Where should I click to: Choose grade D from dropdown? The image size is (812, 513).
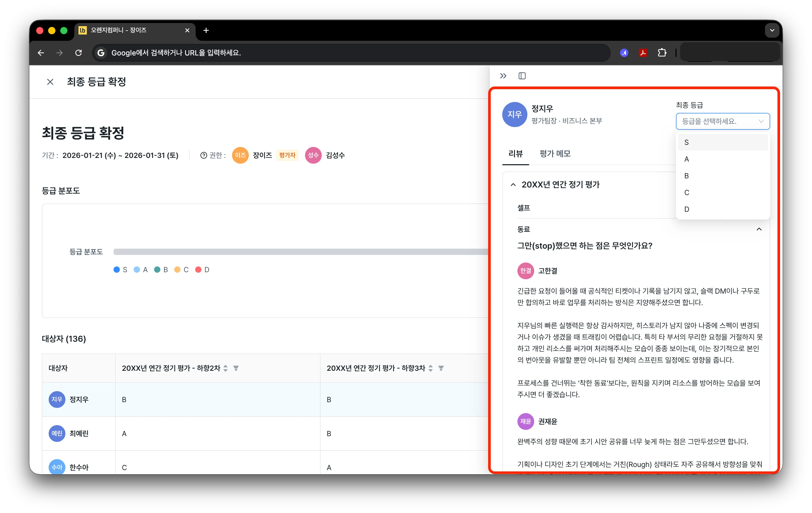click(723, 209)
